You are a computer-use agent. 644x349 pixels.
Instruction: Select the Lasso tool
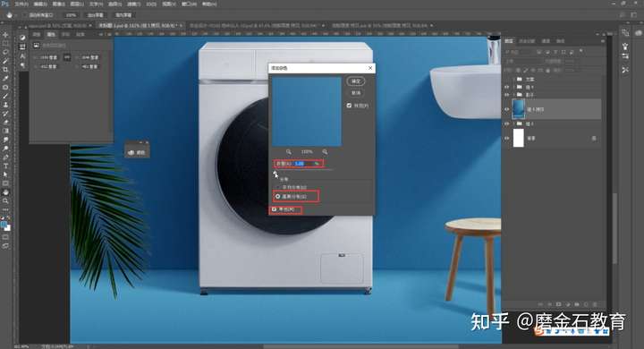tap(5, 52)
